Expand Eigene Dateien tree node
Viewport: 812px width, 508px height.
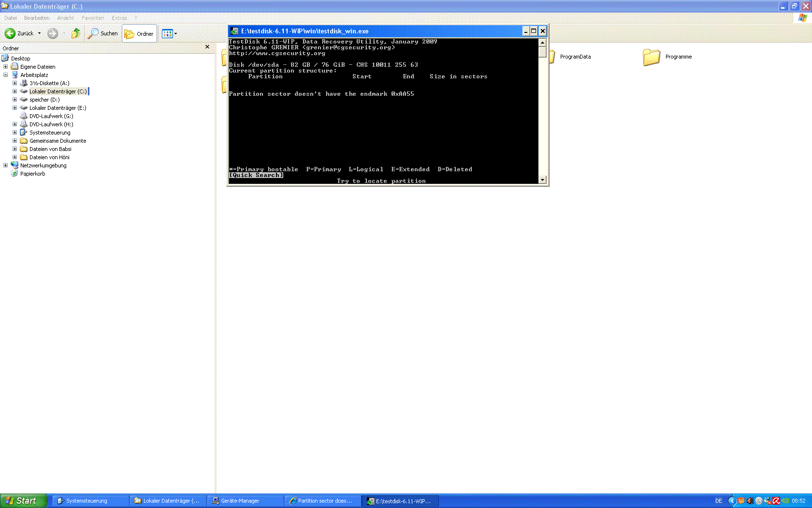point(5,67)
